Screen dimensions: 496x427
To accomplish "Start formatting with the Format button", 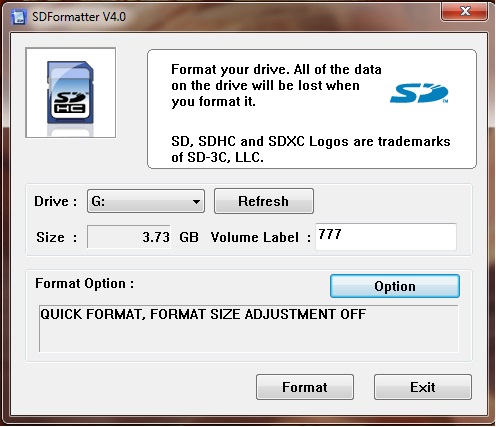I will (x=305, y=387).
